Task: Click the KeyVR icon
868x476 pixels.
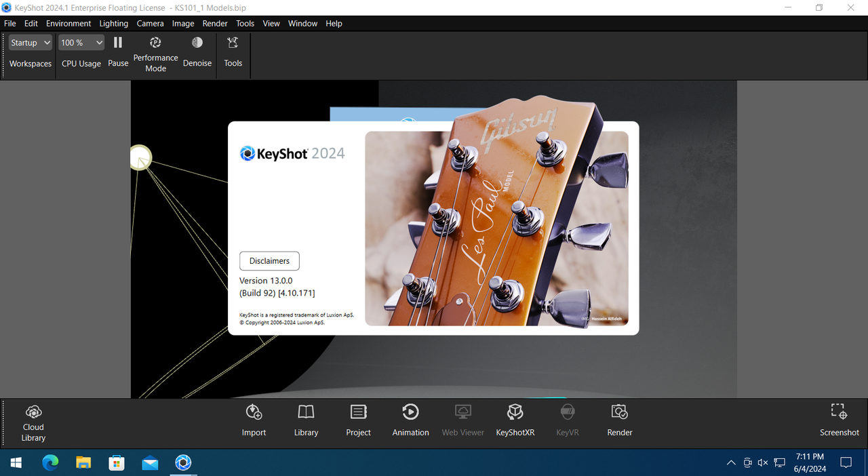Action: click(568, 420)
